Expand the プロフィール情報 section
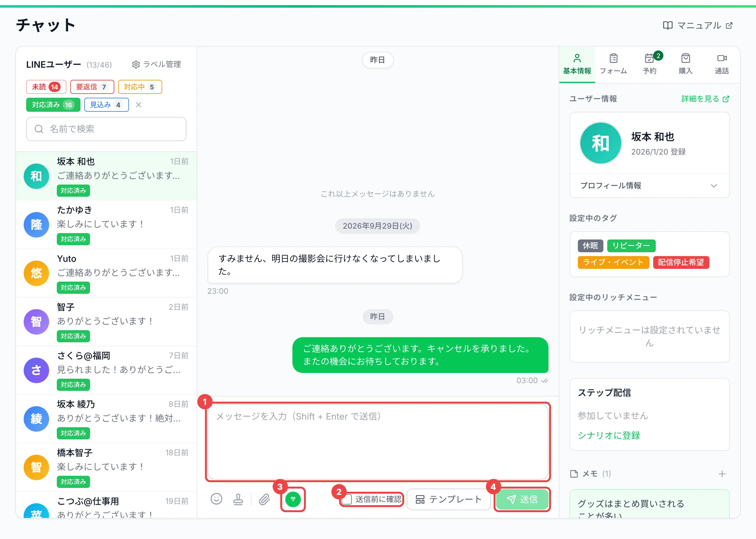 [649, 186]
